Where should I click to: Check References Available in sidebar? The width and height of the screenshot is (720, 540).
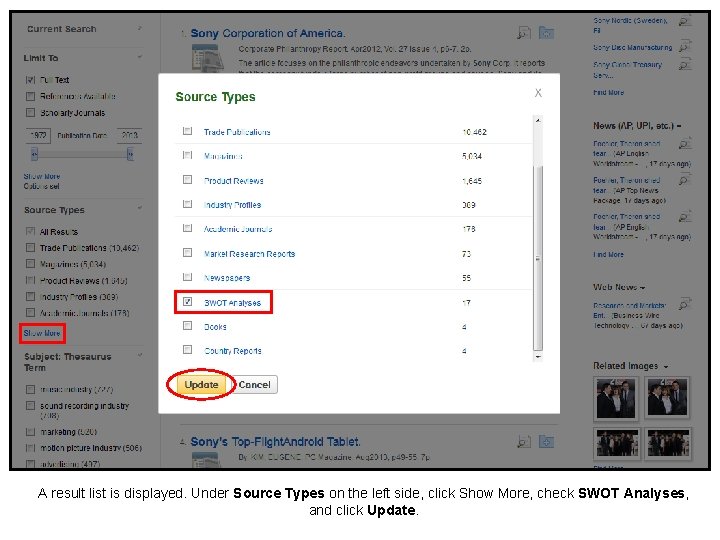point(30,96)
